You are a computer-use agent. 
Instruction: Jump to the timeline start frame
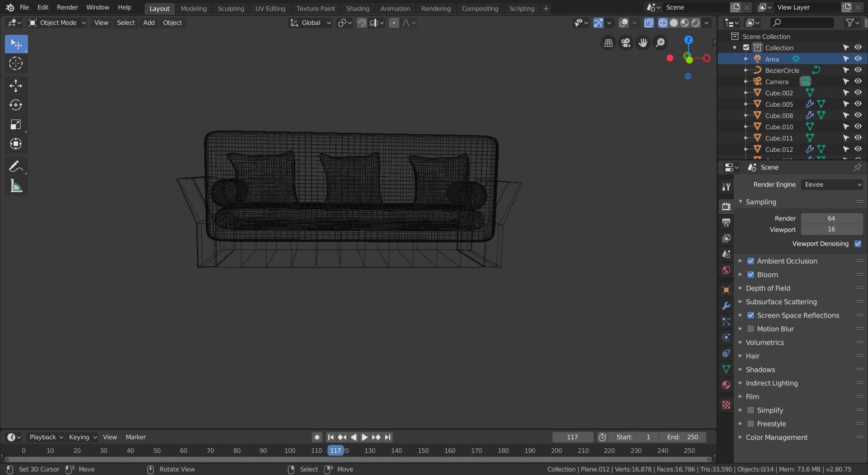pyautogui.click(x=330, y=437)
